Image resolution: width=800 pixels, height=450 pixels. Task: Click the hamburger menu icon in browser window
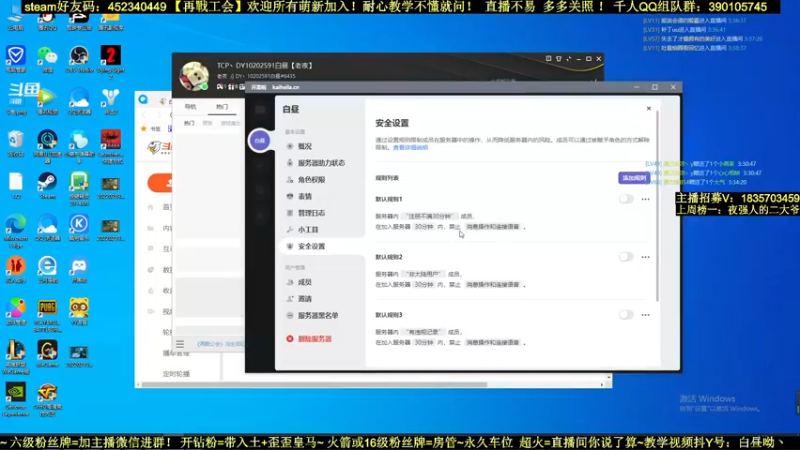click(x=180, y=344)
